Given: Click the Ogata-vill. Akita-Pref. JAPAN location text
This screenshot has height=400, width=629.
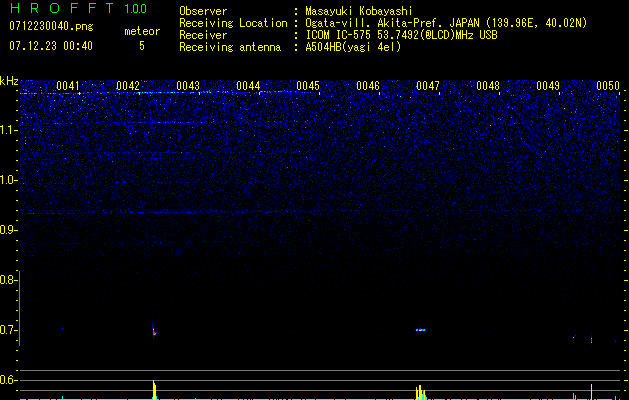Looking at the screenshot, I should (x=446, y=23).
